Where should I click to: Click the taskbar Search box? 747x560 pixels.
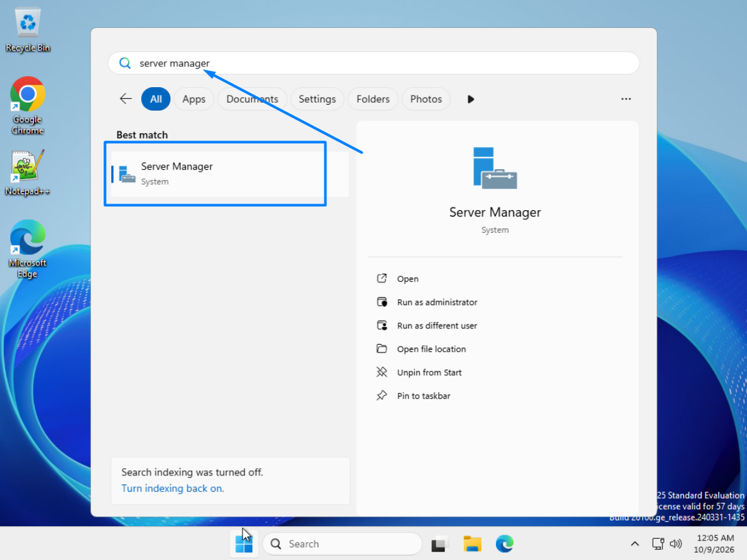click(342, 544)
